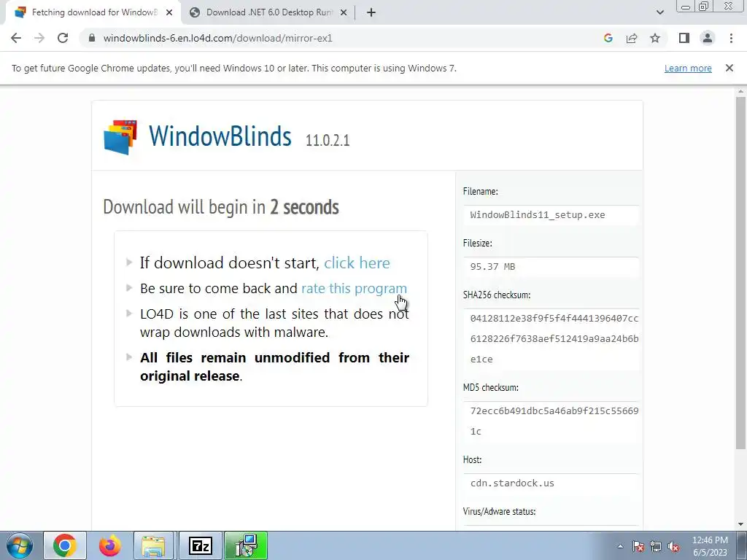The image size is (747, 560).
Task: Click the WindowBlinds title heading
Action: pos(220,136)
